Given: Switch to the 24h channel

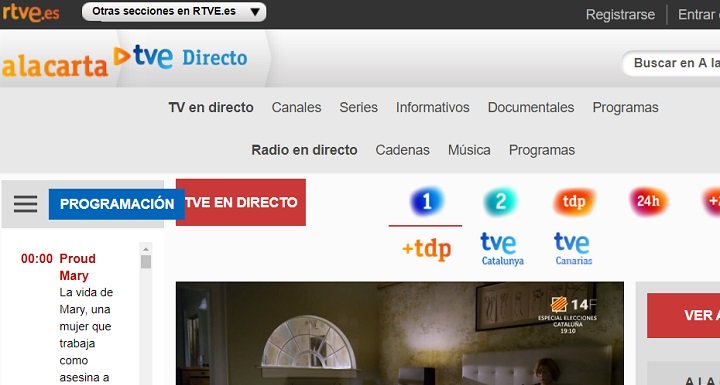Looking at the screenshot, I should click(x=648, y=201).
